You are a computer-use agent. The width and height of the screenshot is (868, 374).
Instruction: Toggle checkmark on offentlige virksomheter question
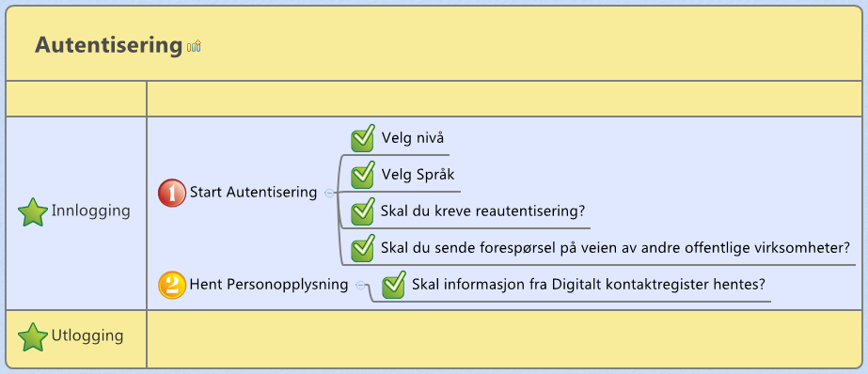coord(363,248)
